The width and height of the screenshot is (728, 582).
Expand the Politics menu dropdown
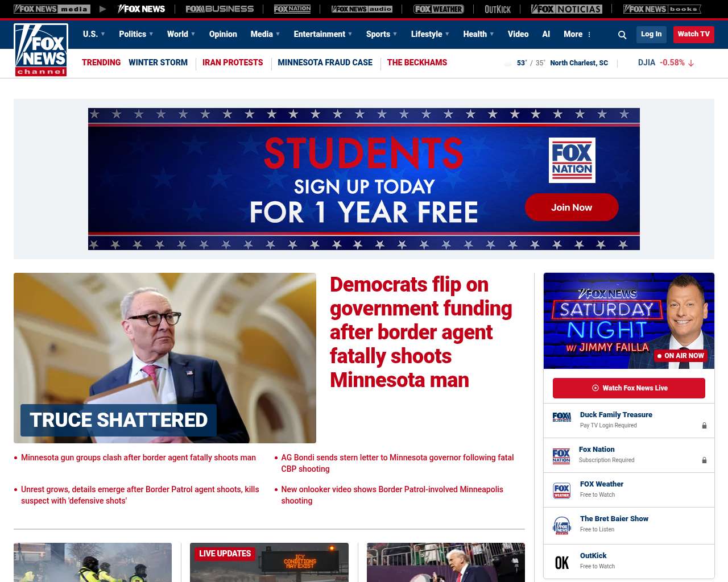136,34
